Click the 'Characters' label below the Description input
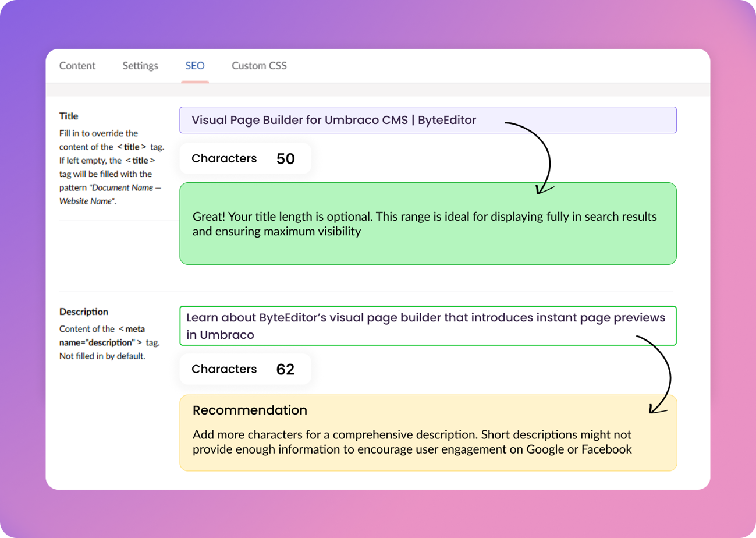The image size is (756, 538). tap(224, 369)
